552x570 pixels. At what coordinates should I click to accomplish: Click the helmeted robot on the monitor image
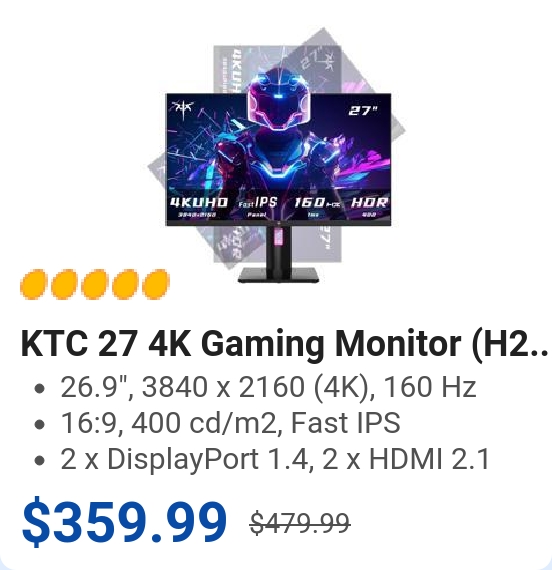coord(279,127)
